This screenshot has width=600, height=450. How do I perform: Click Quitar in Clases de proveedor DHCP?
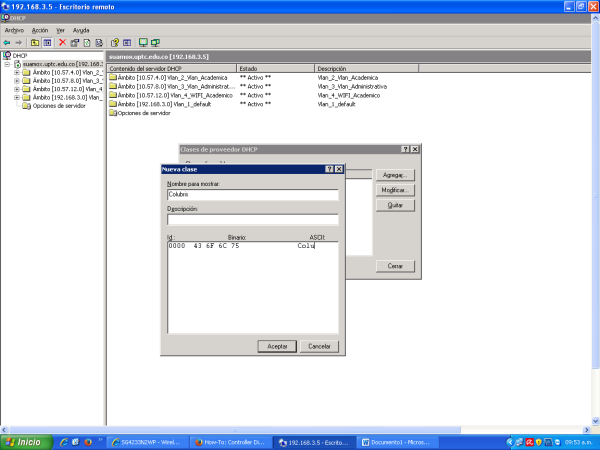click(x=395, y=205)
